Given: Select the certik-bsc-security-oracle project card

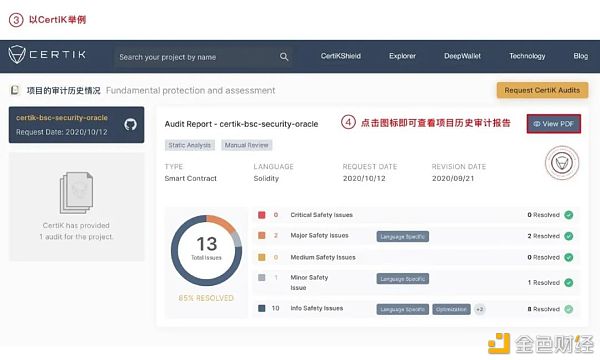Looking at the screenshot, I should tap(77, 125).
